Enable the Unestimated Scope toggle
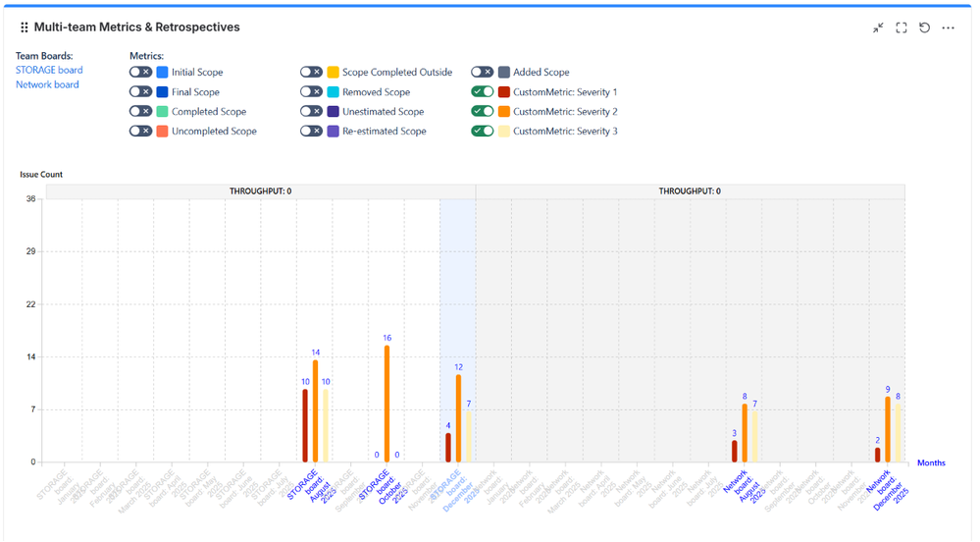The image size is (980, 542). coord(311,111)
